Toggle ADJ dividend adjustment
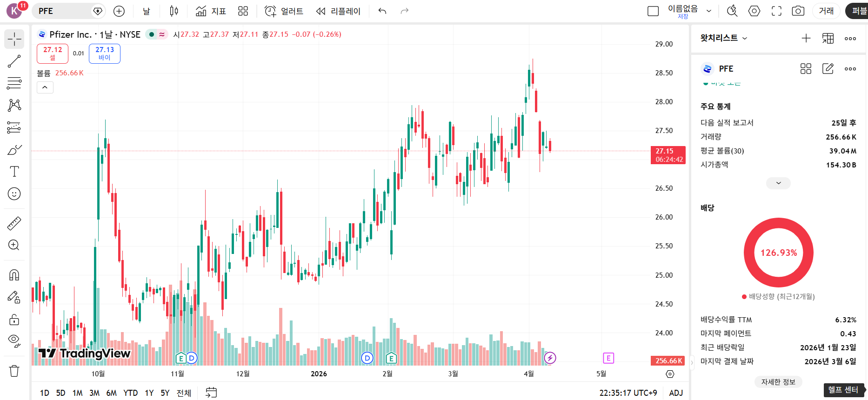The width and height of the screenshot is (868, 400). click(x=676, y=393)
